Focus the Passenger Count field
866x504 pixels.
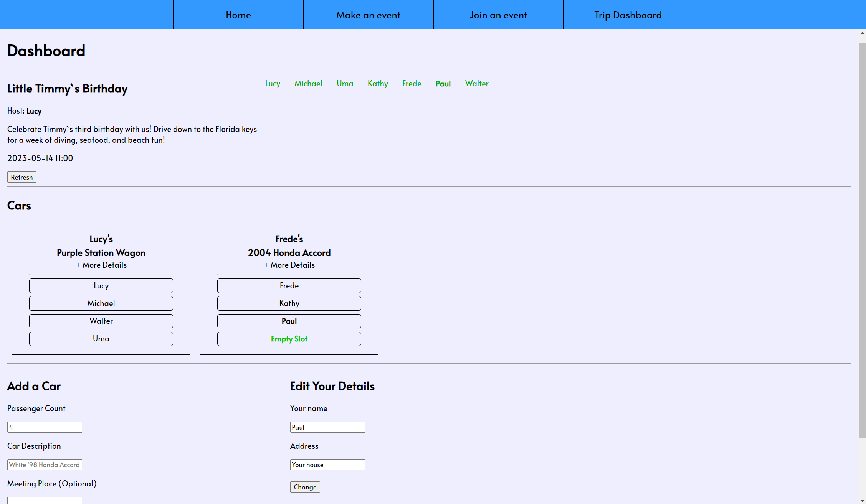point(45,427)
